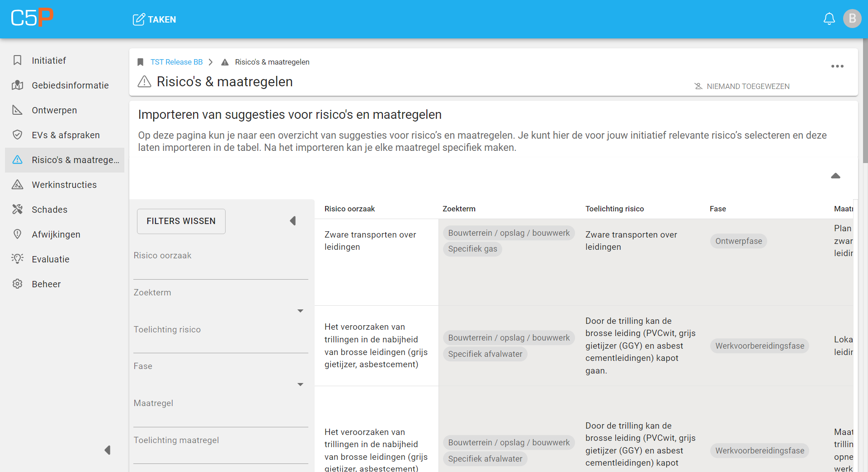
Task: Collapse the left sidebar navigation
Action: (108, 450)
